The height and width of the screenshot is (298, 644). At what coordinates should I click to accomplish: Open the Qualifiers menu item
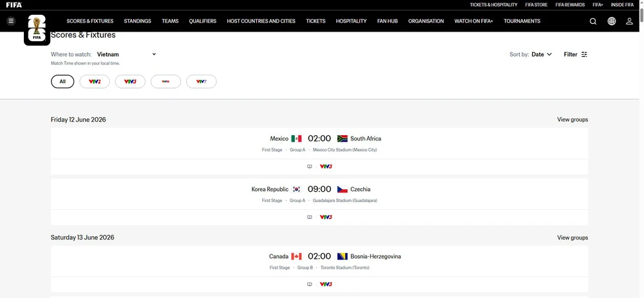(x=202, y=21)
